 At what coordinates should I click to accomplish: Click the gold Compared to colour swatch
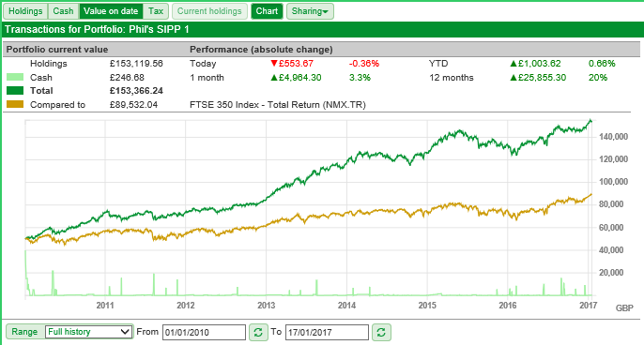15,104
